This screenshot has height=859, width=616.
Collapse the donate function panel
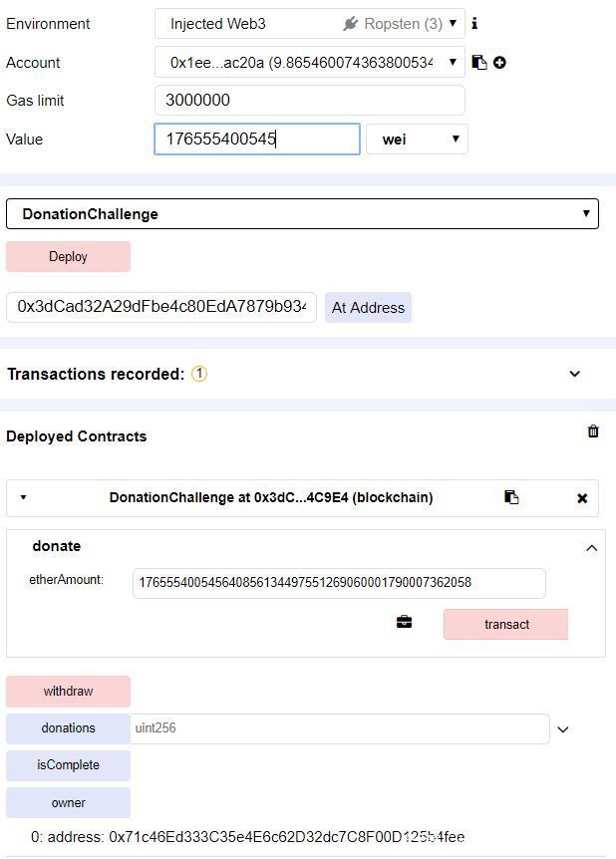click(x=591, y=547)
